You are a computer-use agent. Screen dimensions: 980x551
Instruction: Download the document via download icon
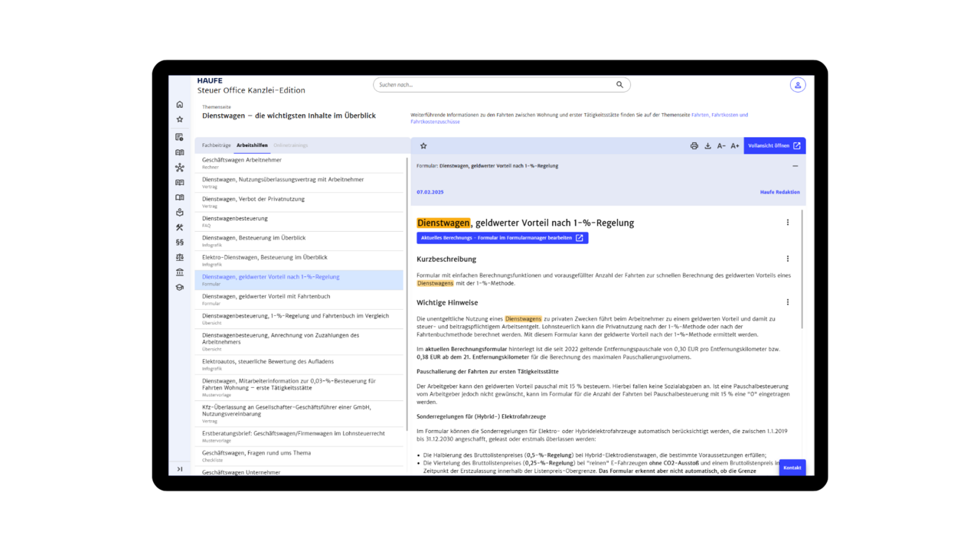tap(707, 146)
